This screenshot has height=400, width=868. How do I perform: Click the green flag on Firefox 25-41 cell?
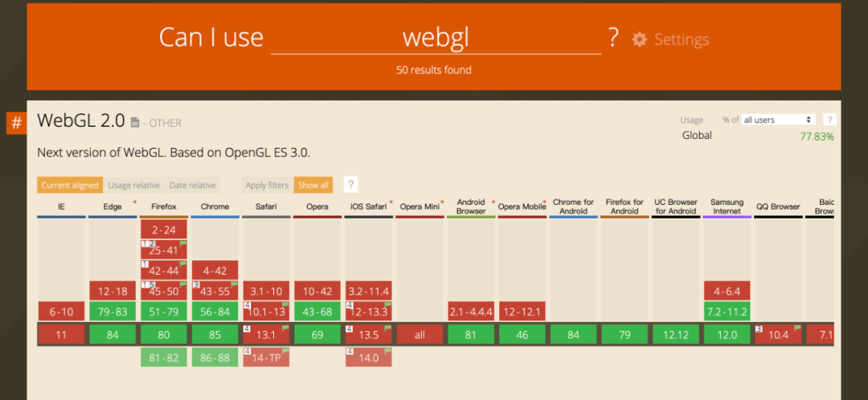183,243
